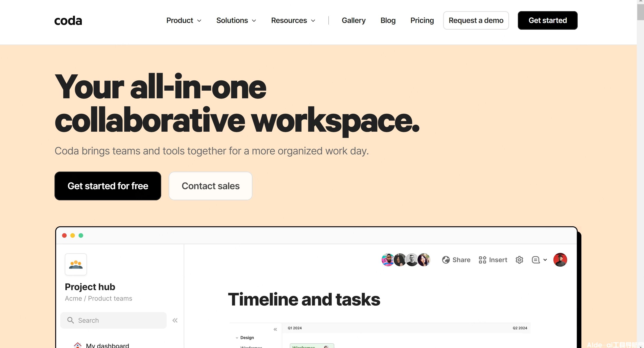Click the Acme / Product teams breadcrumb
This screenshot has width=644, height=348.
[x=98, y=298]
